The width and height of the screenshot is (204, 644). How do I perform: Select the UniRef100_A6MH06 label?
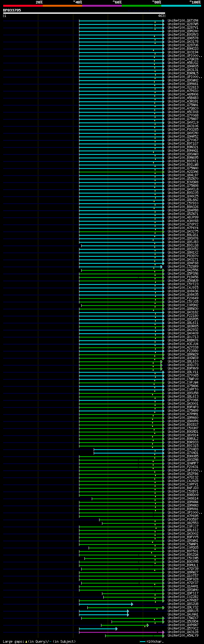coord(183,94)
